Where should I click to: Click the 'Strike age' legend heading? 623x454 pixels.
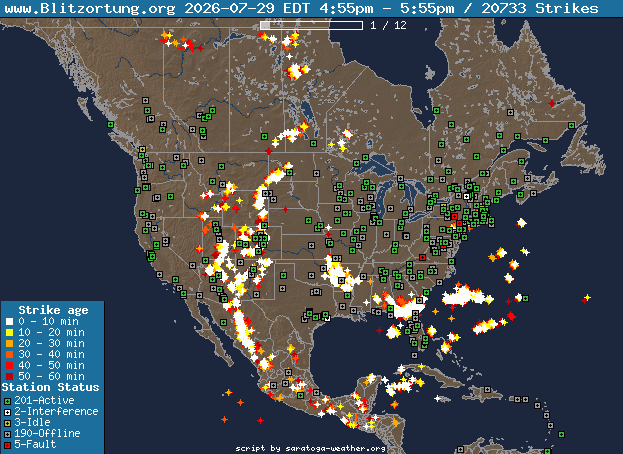click(53, 310)
